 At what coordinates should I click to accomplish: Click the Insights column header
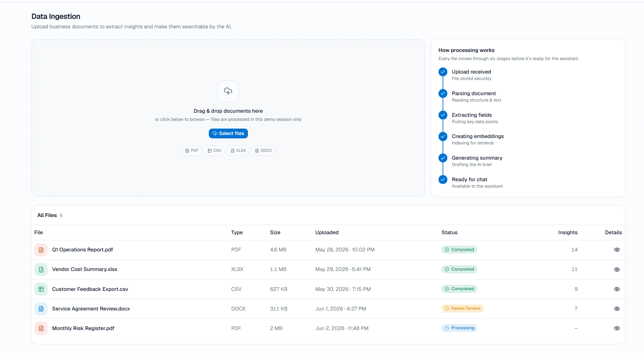click(x=568, y=233)
